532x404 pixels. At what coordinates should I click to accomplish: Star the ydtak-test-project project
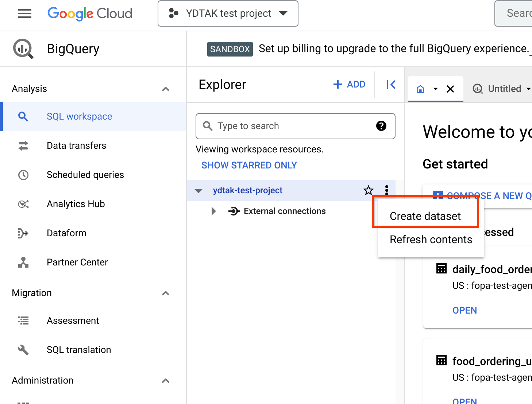(x=369, y=190)
